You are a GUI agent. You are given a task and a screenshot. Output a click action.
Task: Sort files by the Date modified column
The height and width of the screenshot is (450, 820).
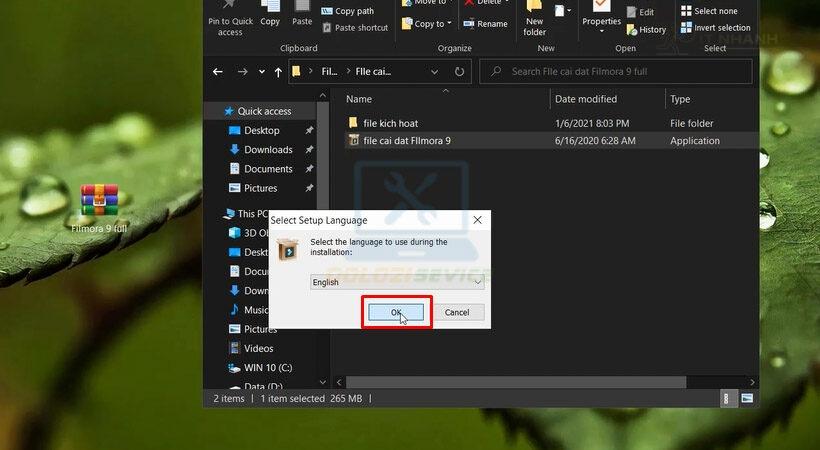(586, 99)
